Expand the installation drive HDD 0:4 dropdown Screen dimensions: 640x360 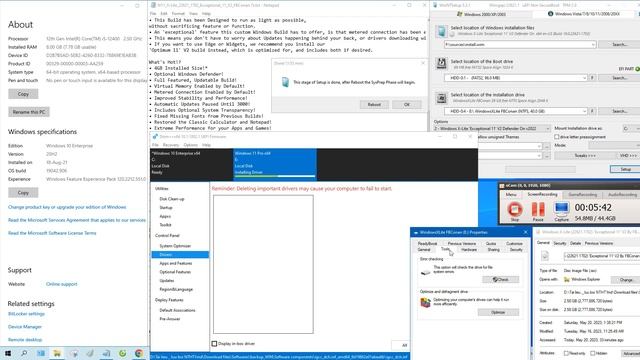pyautogui.click(x=584, y=111)
